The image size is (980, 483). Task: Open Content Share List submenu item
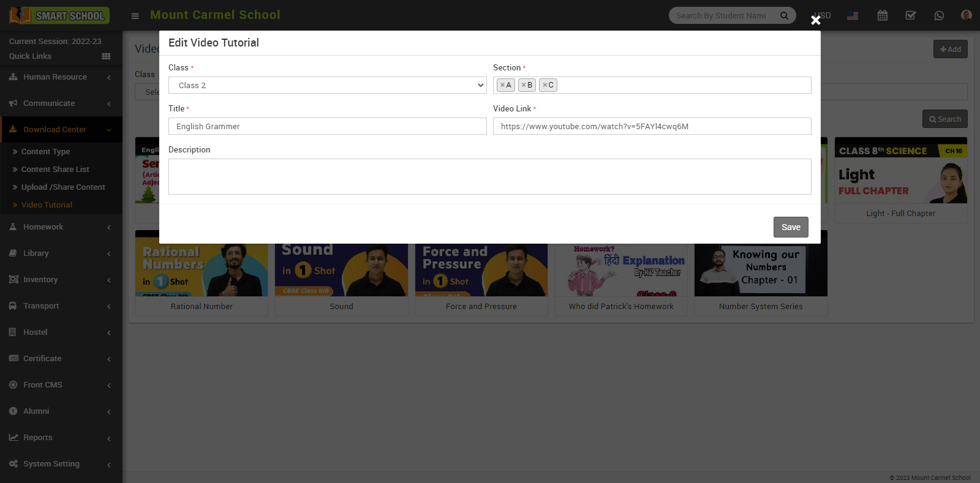tap(55, 170)
